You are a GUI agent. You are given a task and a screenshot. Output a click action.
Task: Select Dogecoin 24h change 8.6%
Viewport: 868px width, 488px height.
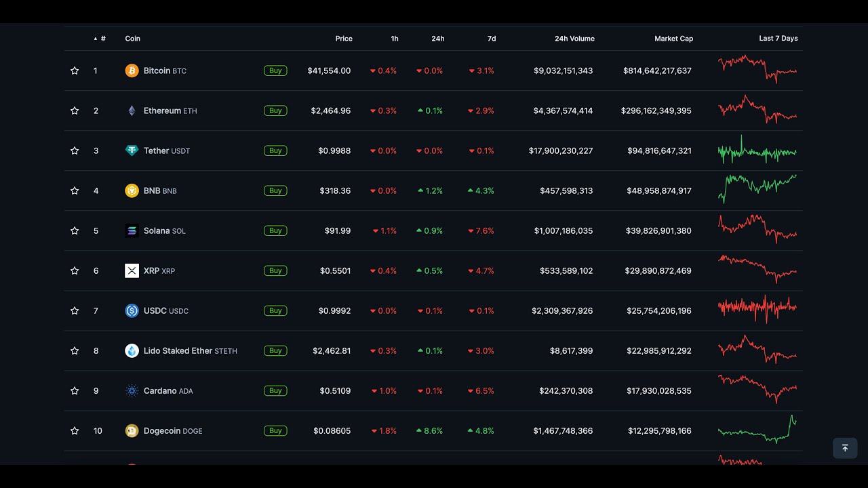click(429, 430)
